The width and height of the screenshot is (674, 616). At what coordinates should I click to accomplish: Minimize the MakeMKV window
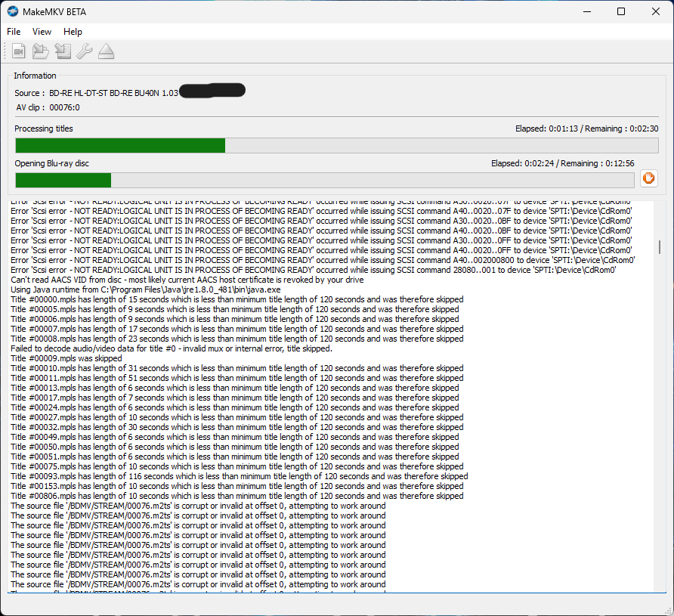tap(586, 12)
